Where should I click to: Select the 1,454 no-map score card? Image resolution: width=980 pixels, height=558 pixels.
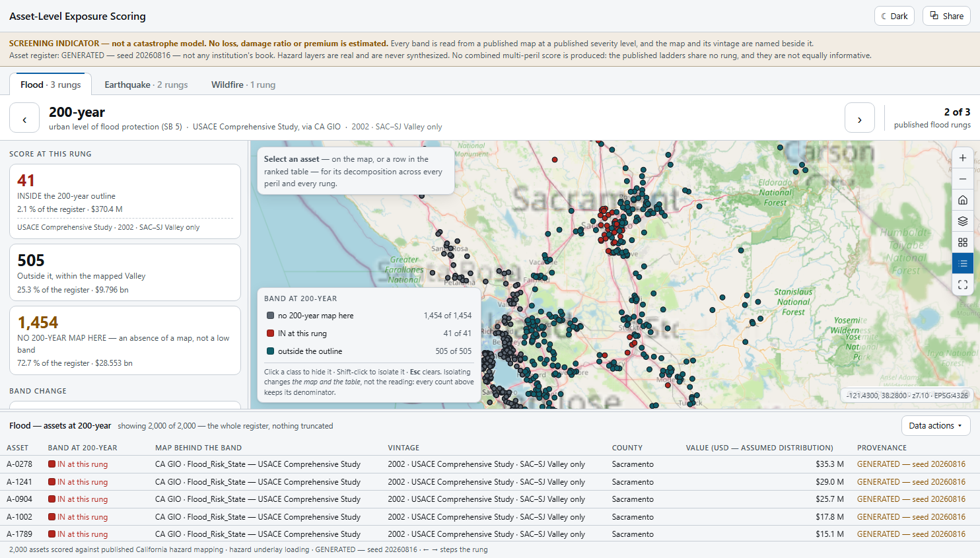[125, 341]
